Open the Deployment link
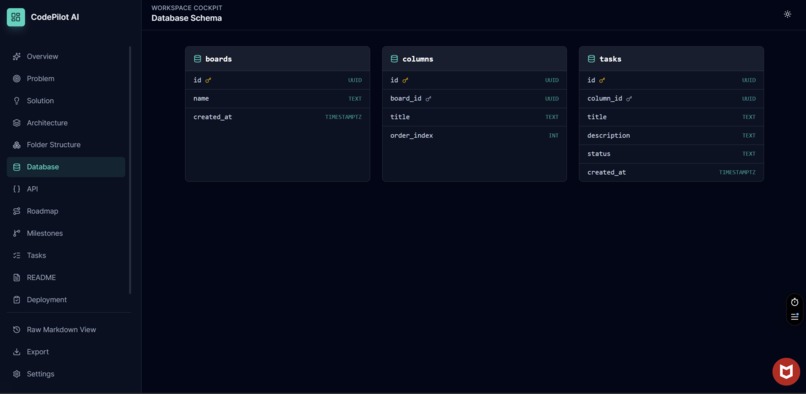The height and width of the screenshot is (394, 806). click(66, 300)
